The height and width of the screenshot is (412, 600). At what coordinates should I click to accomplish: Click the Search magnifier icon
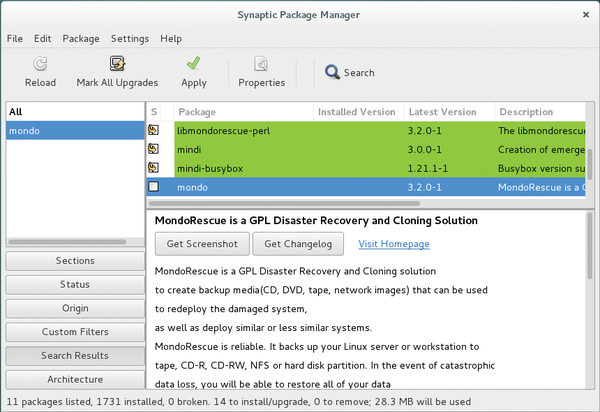(x=332, y=72)
